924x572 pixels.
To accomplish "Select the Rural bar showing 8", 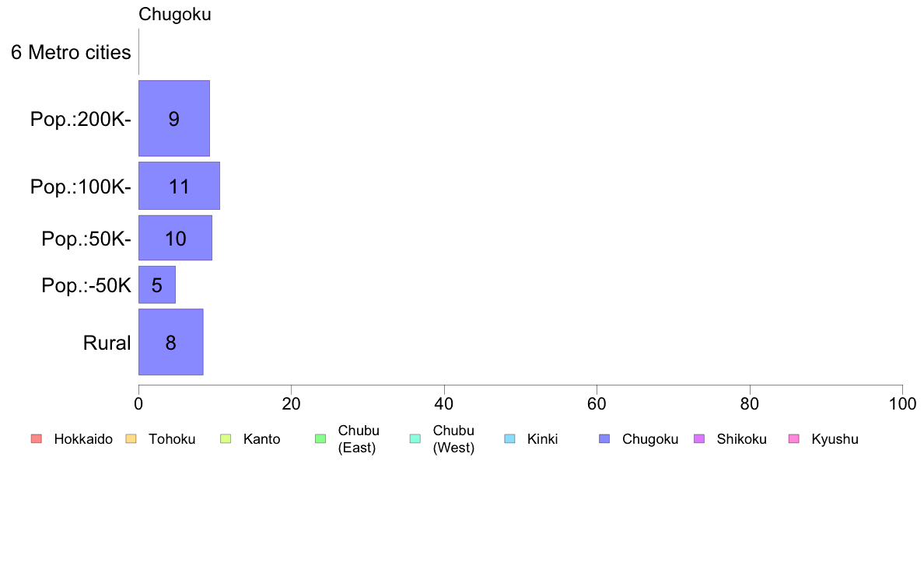I will (171, 342).
